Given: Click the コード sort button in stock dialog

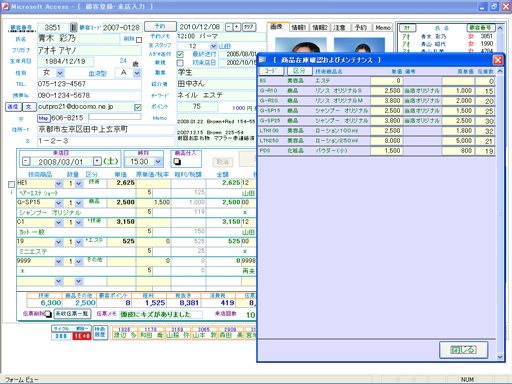Looking at the screenshot, I should 271,71.
